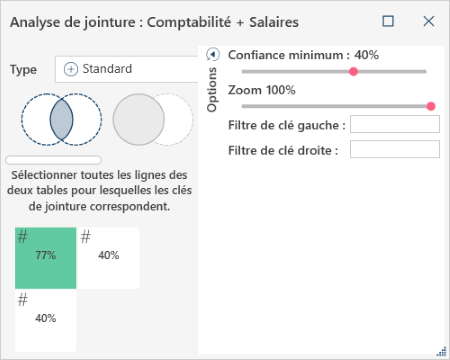The image size is (450, 360).
Task: Click the hash icon in bottom 40% cell
Action: tap(23, 300)
